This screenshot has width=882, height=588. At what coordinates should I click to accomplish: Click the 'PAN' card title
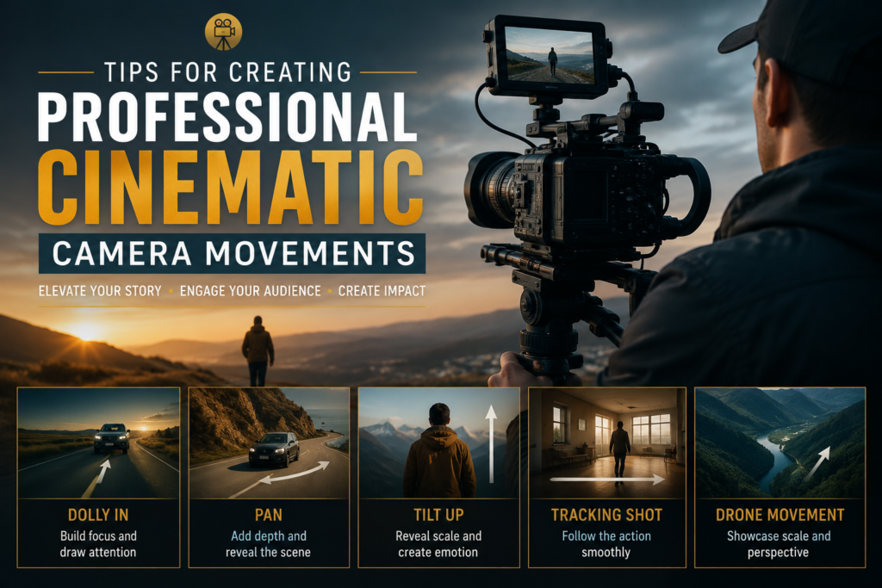click(269, 515)
